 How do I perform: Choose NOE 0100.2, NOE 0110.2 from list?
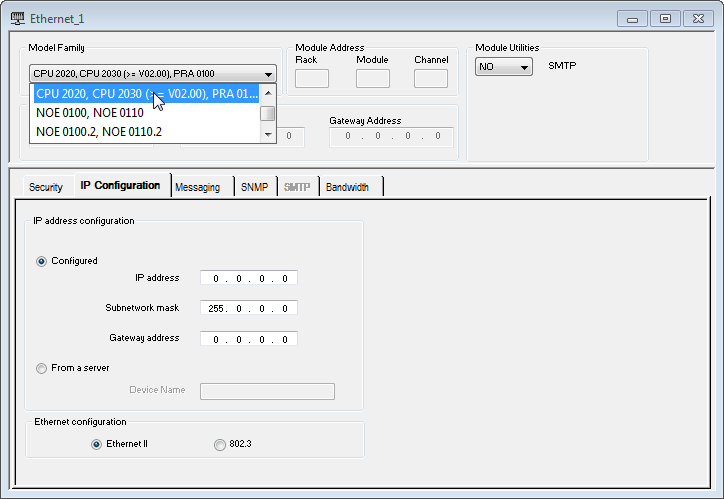pos(146,132)
